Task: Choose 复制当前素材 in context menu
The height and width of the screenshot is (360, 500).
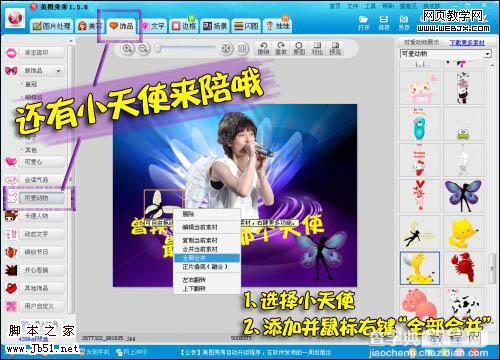Action: (x=207, y=240)
